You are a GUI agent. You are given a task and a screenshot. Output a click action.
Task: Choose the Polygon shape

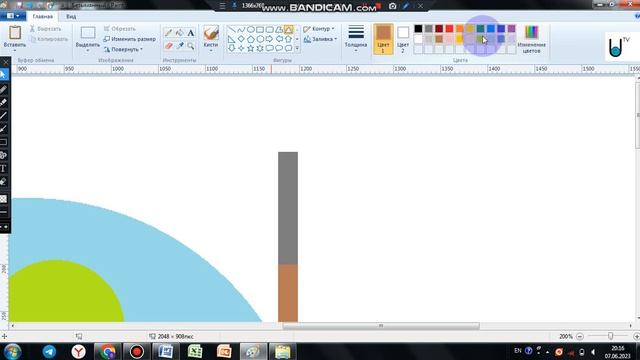point(279,29)
